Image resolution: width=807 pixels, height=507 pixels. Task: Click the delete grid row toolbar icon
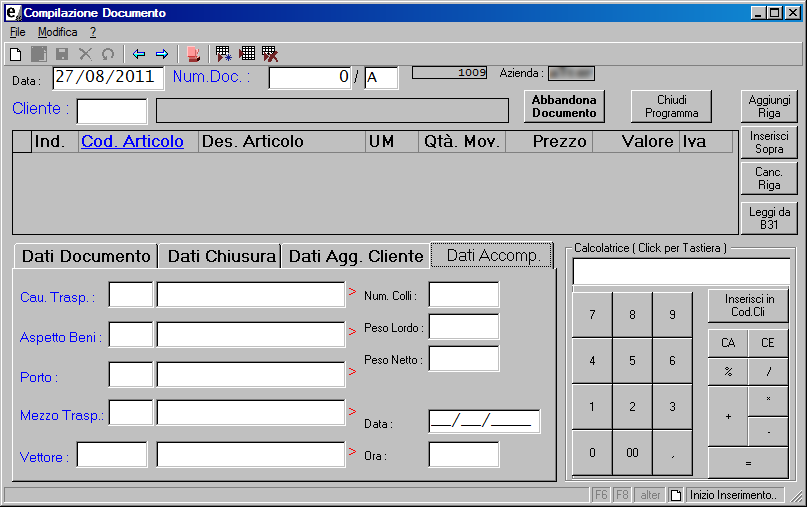coord(270,54)
